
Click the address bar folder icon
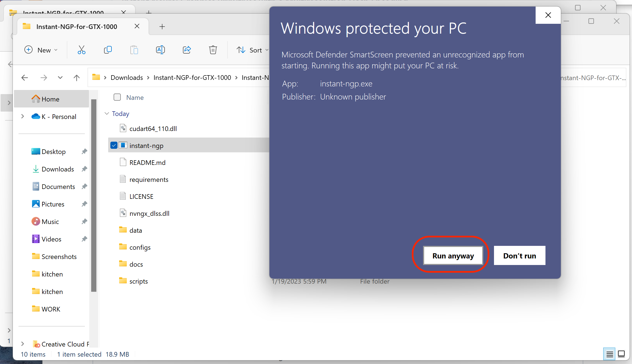[96, 77]
